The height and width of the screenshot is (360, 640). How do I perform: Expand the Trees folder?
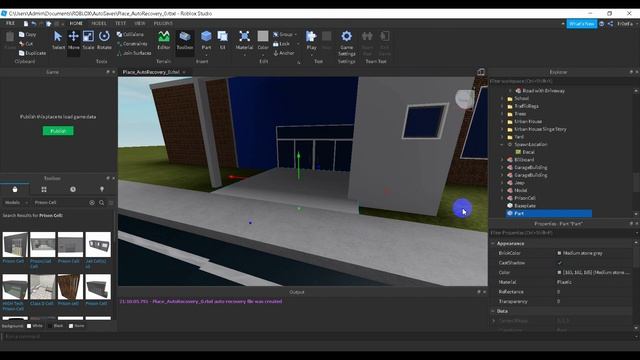502,114
